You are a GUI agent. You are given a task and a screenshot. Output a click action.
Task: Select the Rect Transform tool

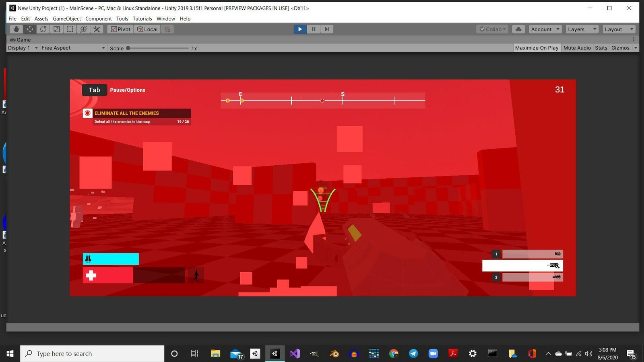click(x=70, y=29)
